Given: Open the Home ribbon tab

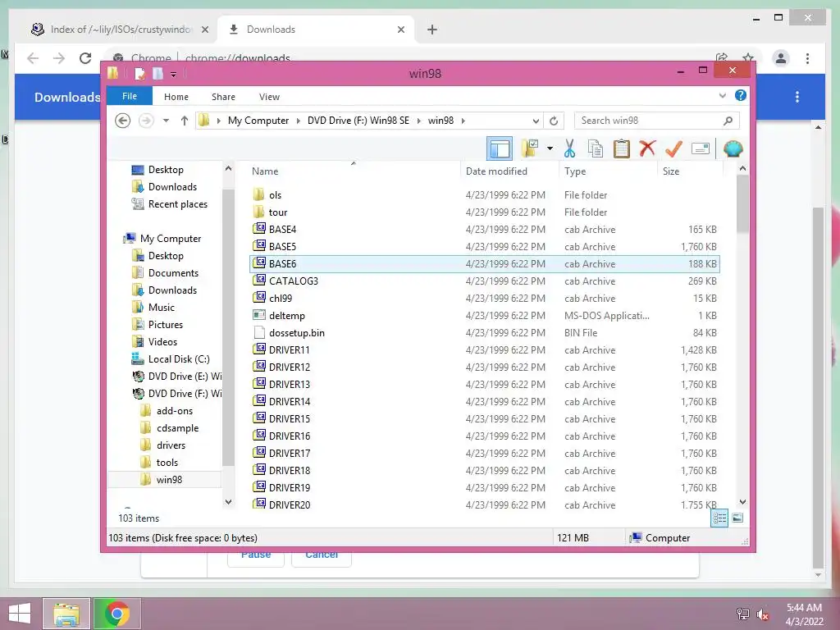Looking at the screenshot, I should pos(176,97).
